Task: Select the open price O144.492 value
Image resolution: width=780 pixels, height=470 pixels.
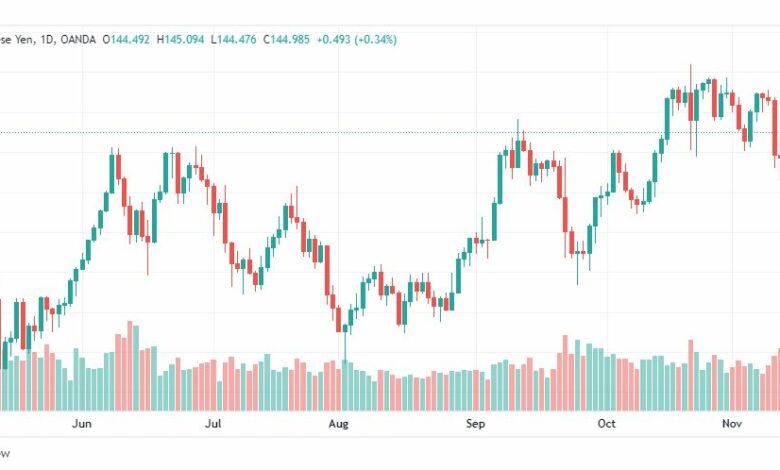Action: point(126,39)
